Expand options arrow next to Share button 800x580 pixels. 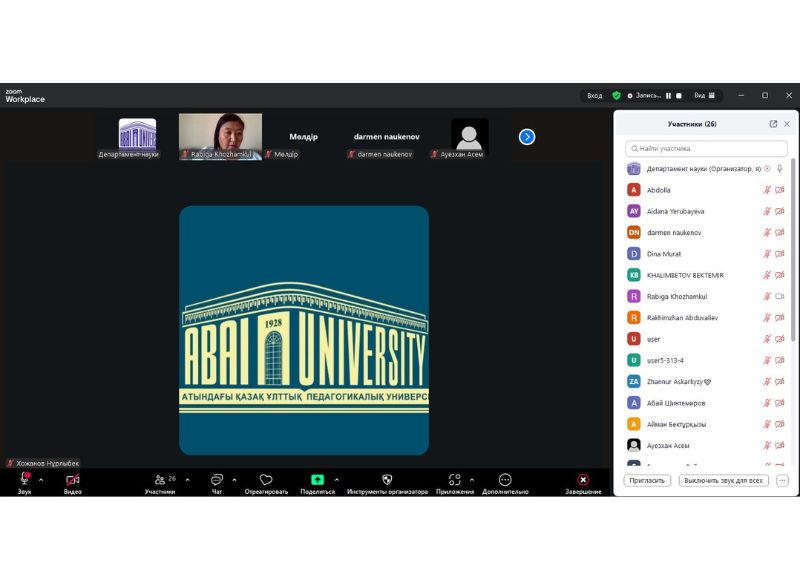[x=336, y=480]
